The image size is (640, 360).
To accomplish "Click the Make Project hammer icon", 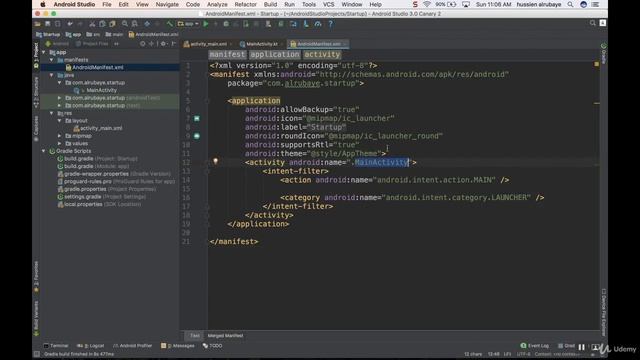I will pos(169,24).
